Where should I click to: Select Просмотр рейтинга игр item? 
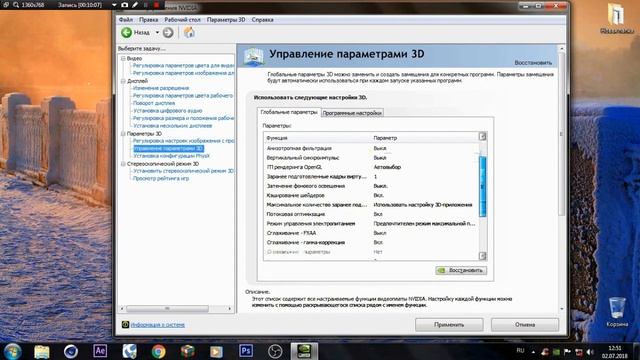[161, 178]
